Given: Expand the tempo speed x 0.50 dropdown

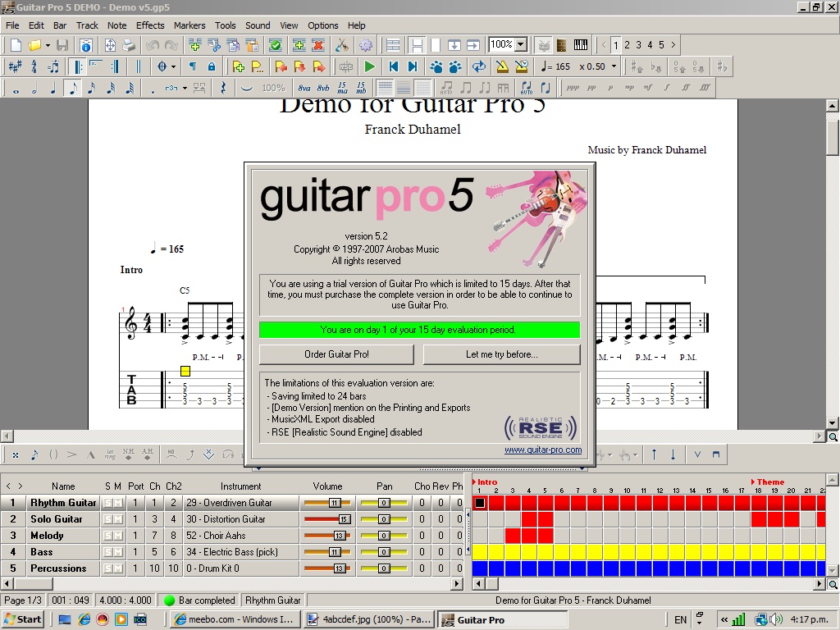Looking at the screenshot, I should pyautogui.click(x=614, y=66).
